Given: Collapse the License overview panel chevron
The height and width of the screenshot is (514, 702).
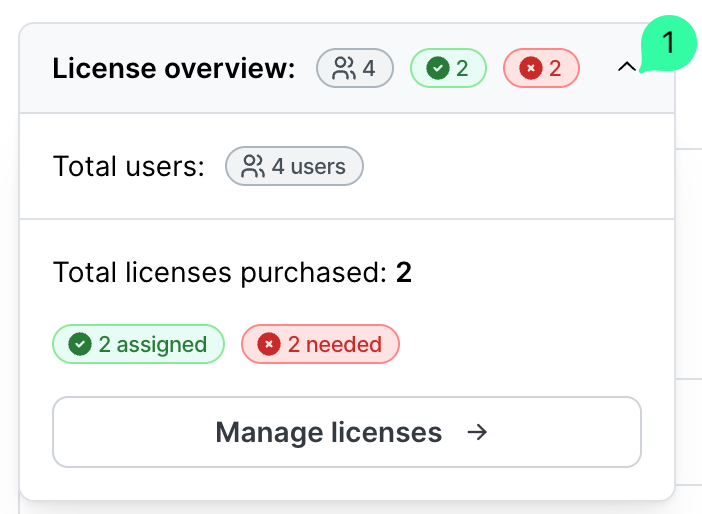Looking at the screenshot, I should pyautogui.click(x=627, y=68).
